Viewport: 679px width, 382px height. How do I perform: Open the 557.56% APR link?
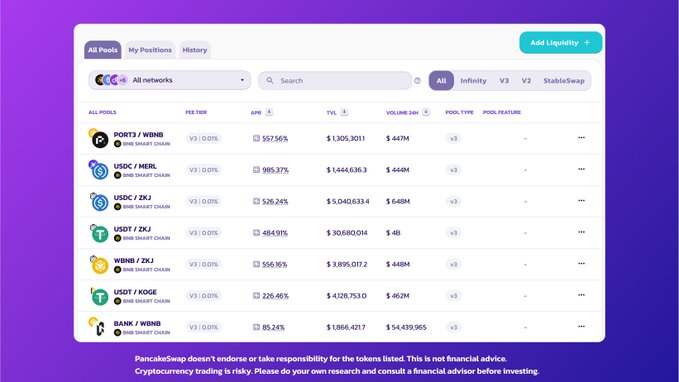coord(275,139)
